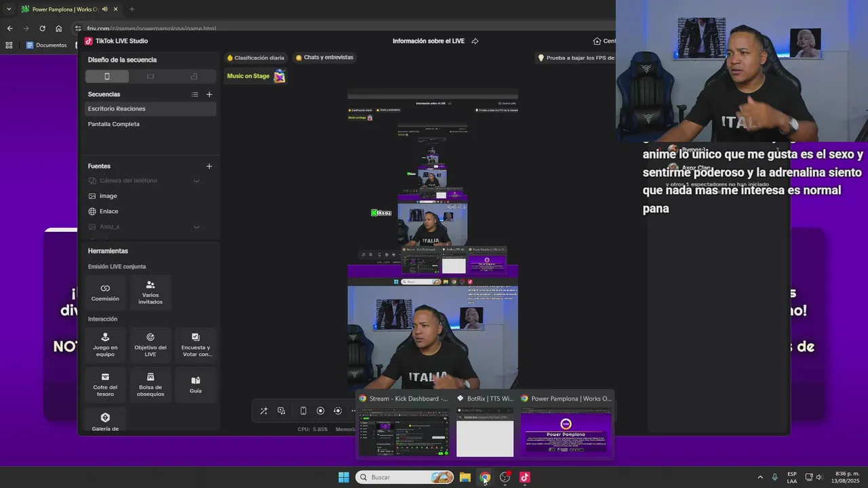
Task: Go back in browser history
Action: 9,28
